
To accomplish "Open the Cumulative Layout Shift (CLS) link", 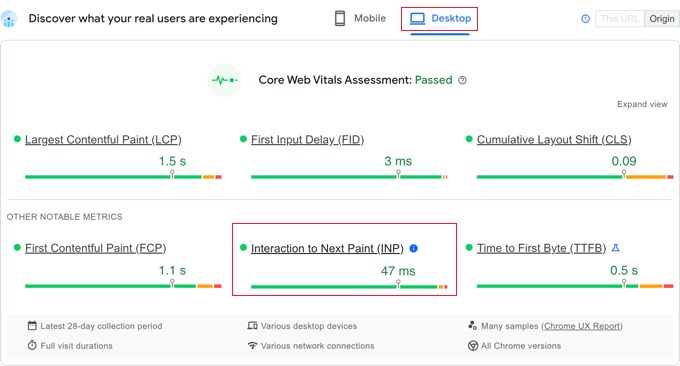I will [554, 140].
